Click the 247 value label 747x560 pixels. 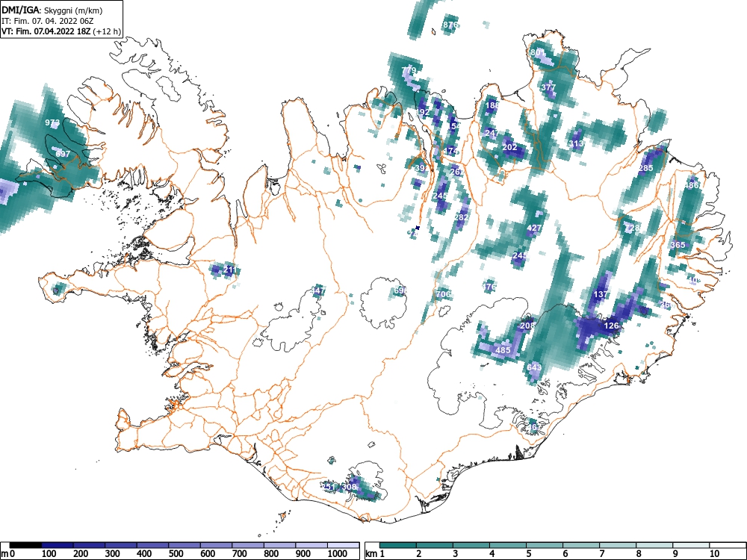[x=492, y=133]
